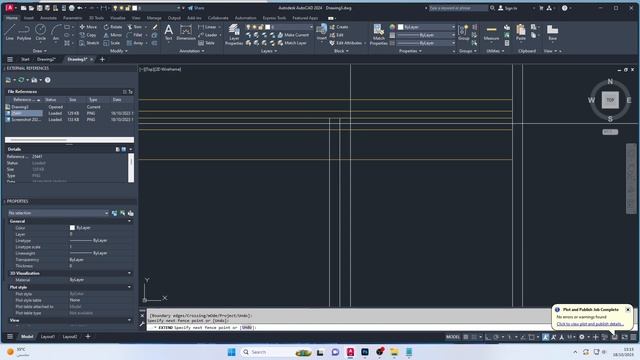The image size is (640, 360).
Task: Expand the Draw panel dropdown
Action: (x=39, y=51)
